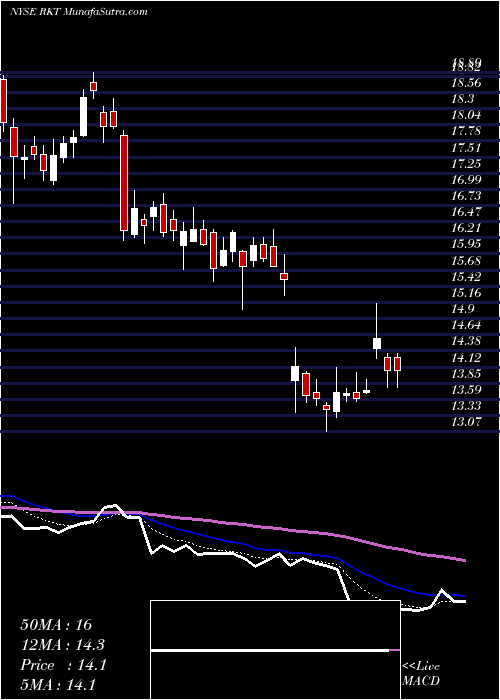500x700 pixels.
Task: Click the NYSE RKT chart title
Action: 78,12
